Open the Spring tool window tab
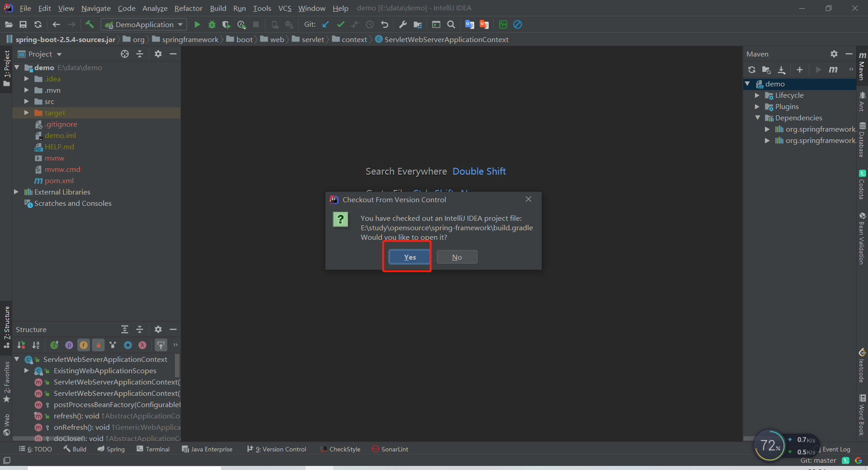 (x=111, y=449)
